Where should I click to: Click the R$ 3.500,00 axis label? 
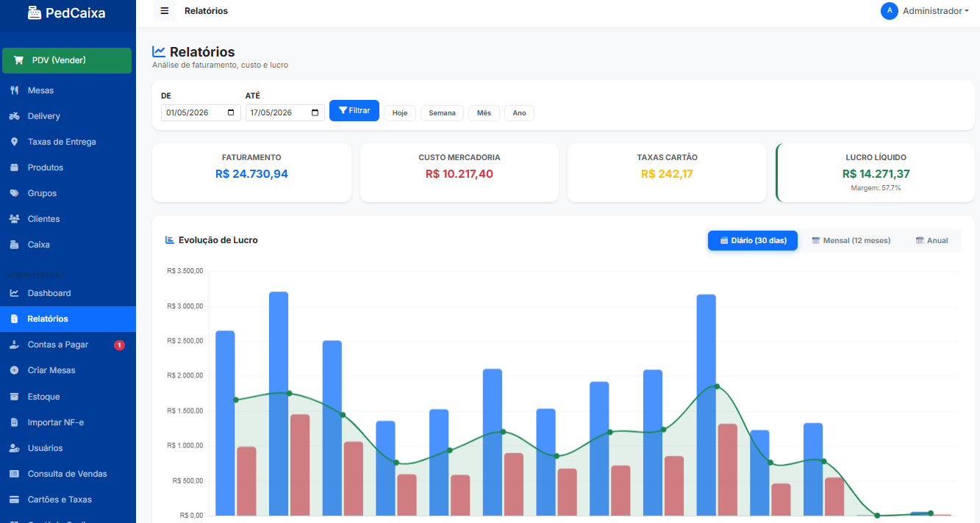click(x=185, y=271)
